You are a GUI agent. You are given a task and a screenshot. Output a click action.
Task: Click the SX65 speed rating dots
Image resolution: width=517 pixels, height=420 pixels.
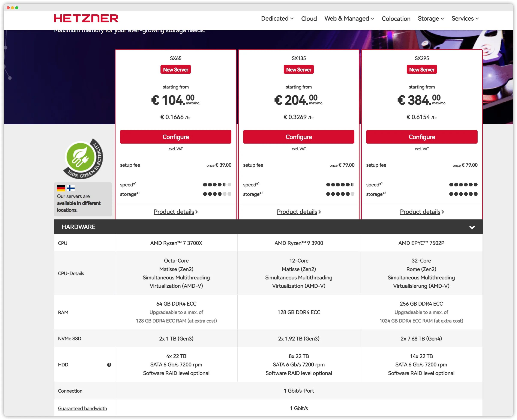217,184
